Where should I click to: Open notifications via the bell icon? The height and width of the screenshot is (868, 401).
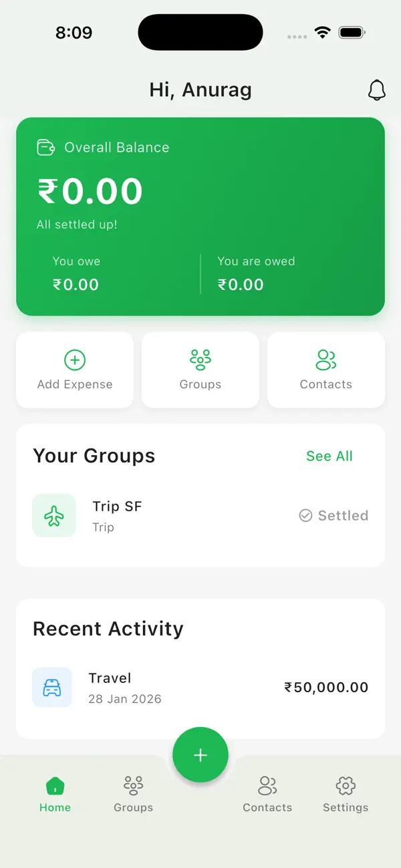[377, 90]
